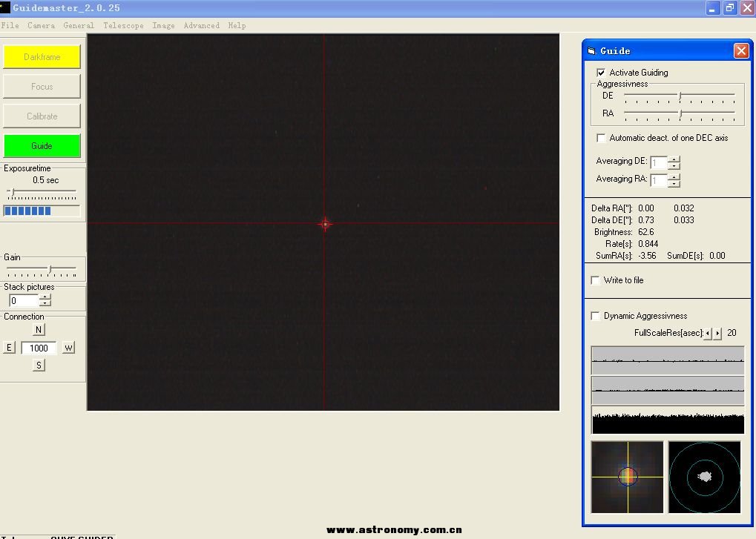Click the Rate value 0.844
Image resolution: width=756 pixels, height=539 pixels.
(x=648, y=244)
